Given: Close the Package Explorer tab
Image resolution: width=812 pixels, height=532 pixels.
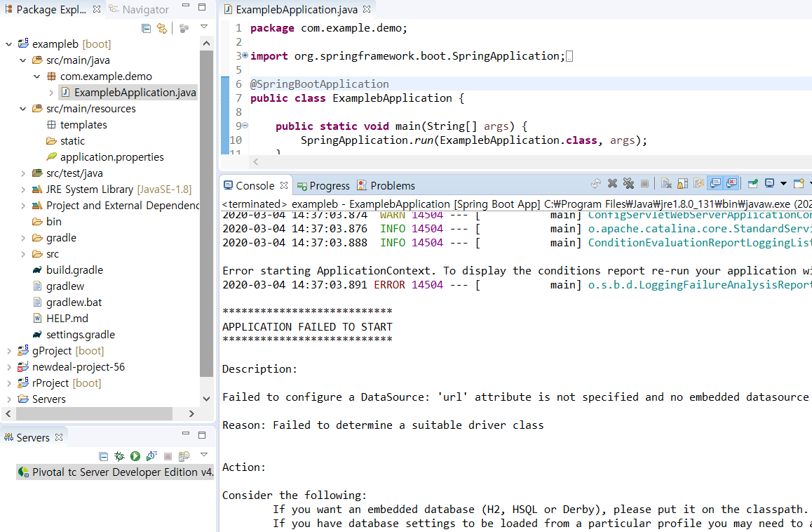Looking at the screenshot, I should (x=97, y=9).
